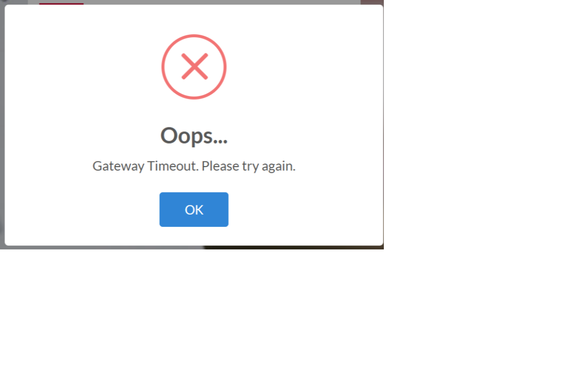The height and width of the screenshot is (368, 588).
Task: Click the word 'Gateway' in the message
Action: 118,166
